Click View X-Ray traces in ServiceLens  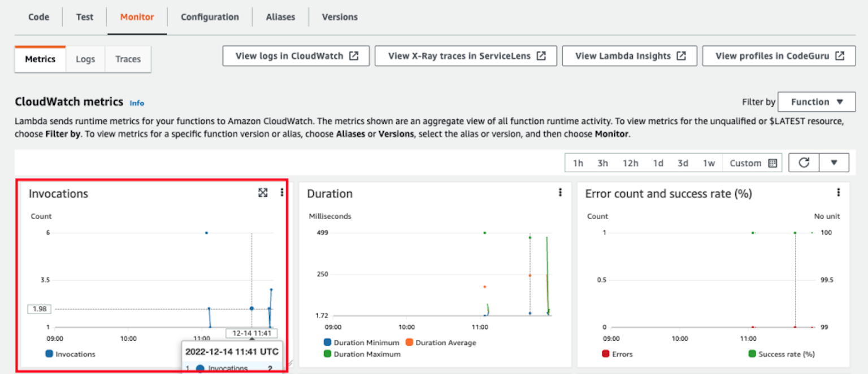tap(465, 55)
